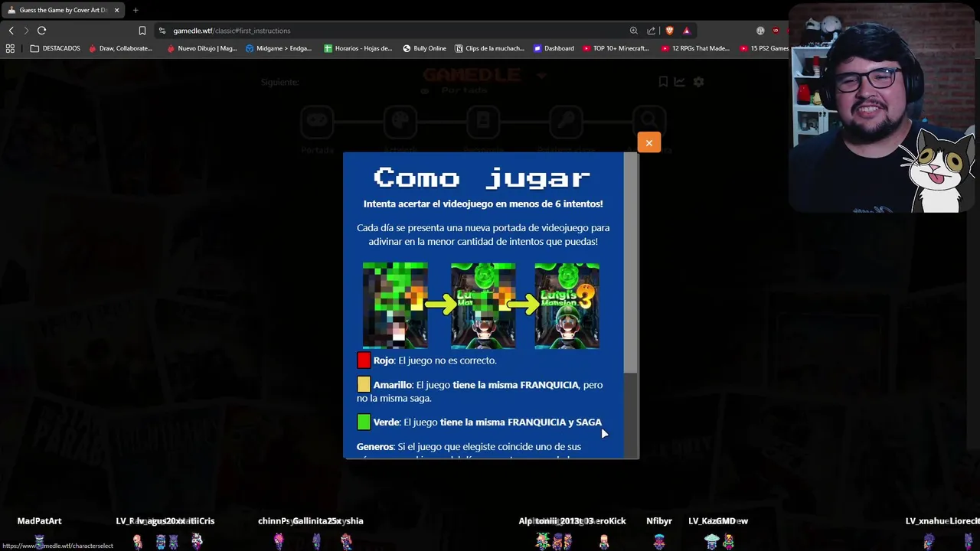Viewport: 980px width, 551px height.
Task: Open the Nuevo Dibujo bookmark
Action: coord(201,48)
